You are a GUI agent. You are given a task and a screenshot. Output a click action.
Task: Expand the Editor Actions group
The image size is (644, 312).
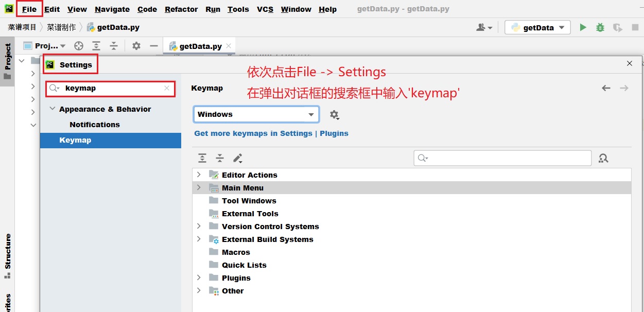[199, 175]
